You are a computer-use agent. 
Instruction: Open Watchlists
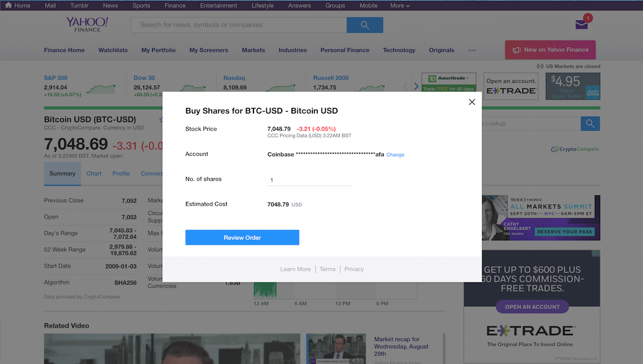click(x=113, y=50)
